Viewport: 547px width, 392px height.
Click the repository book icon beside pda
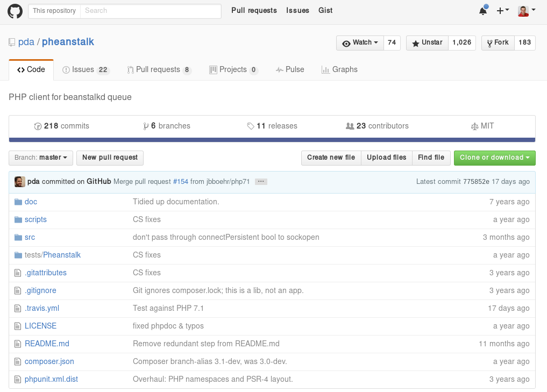click(x=12, y=42)
